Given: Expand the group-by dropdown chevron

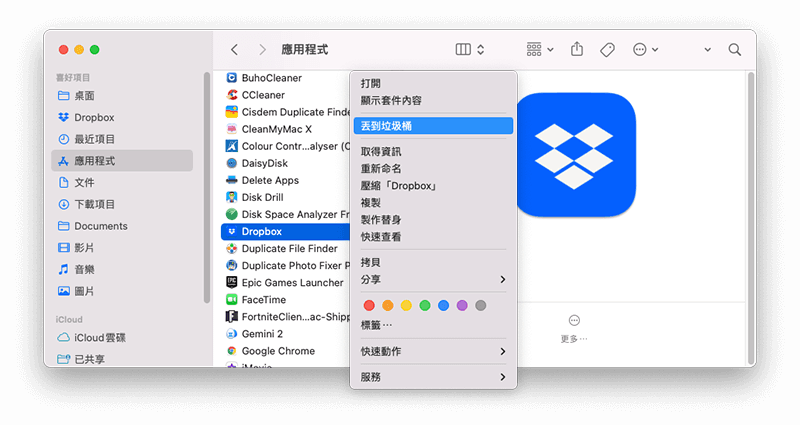Looking at the screenshot, I should [550, 50].
